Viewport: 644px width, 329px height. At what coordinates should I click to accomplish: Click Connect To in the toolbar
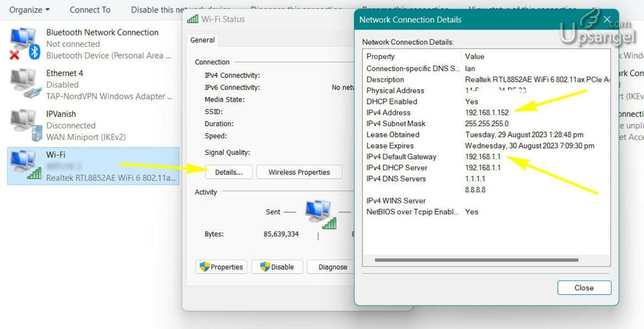(90, 10)
